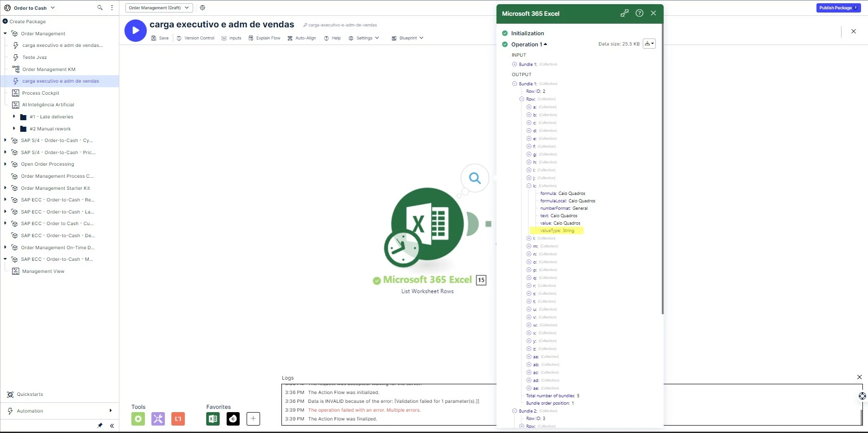Open the download output bundles dropdown
The height and width of the screenshot is (433, 868).
tap(649, 44)
